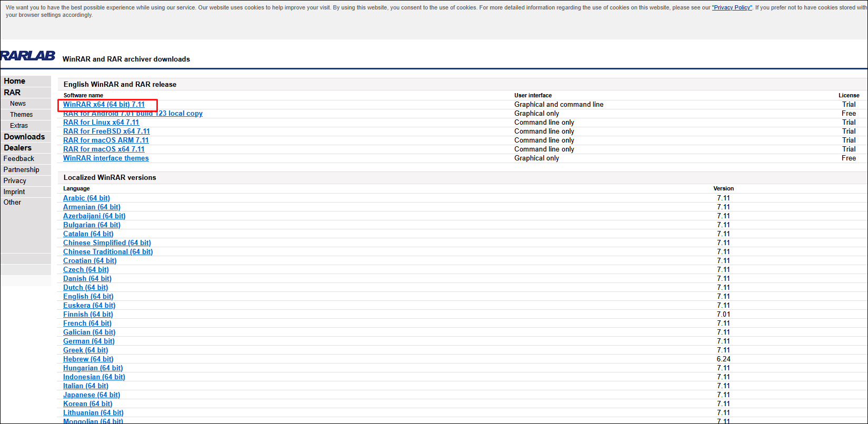Download the Greek (64 bit) version
The image size is (868, 424).
pyautogui.click(x=85, y=350)
